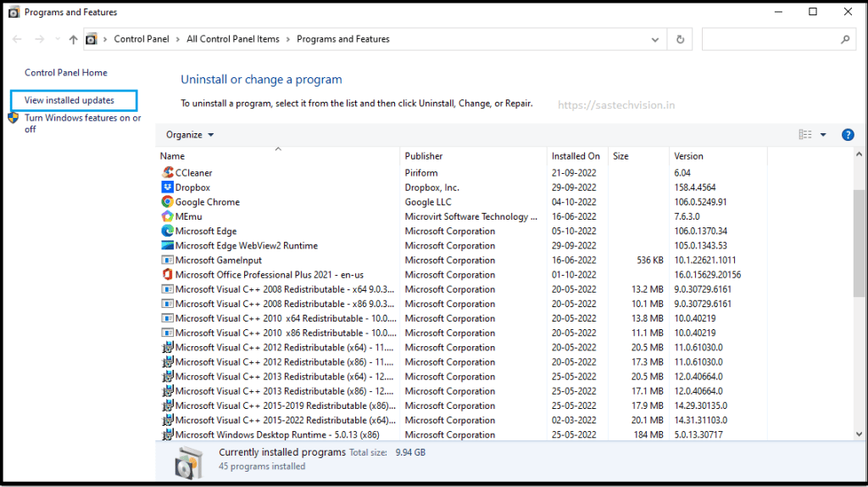This screenshot has height=487, width=868.
Task: Open Turn Windows features on or off
Action: coord(82,124)
